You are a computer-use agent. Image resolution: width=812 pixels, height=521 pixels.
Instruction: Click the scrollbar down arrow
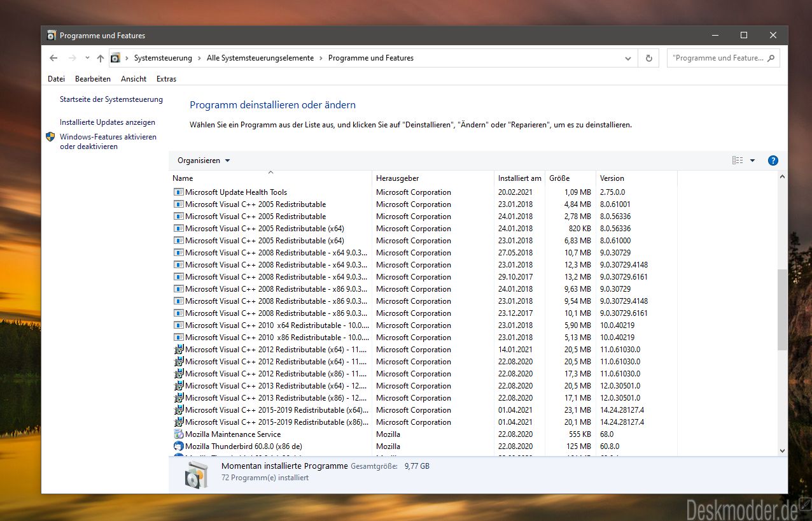[782, 450]
